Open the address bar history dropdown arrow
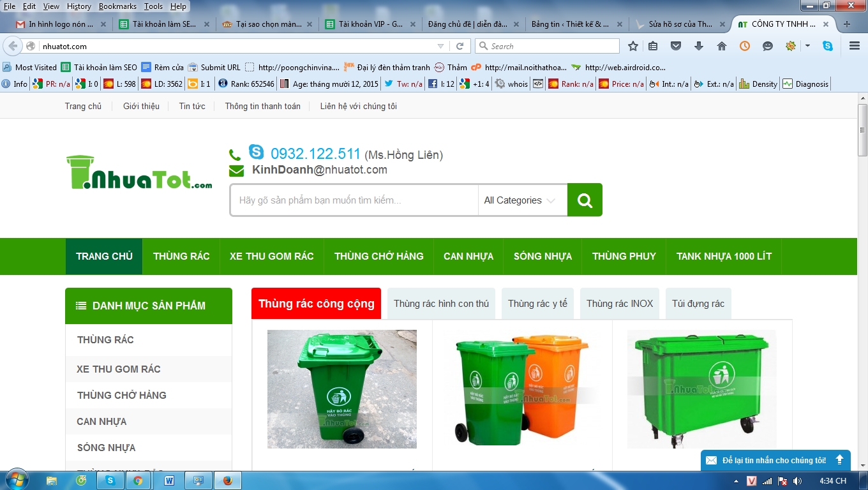Viewport: 868px width, 490px height. click(440, 46)
